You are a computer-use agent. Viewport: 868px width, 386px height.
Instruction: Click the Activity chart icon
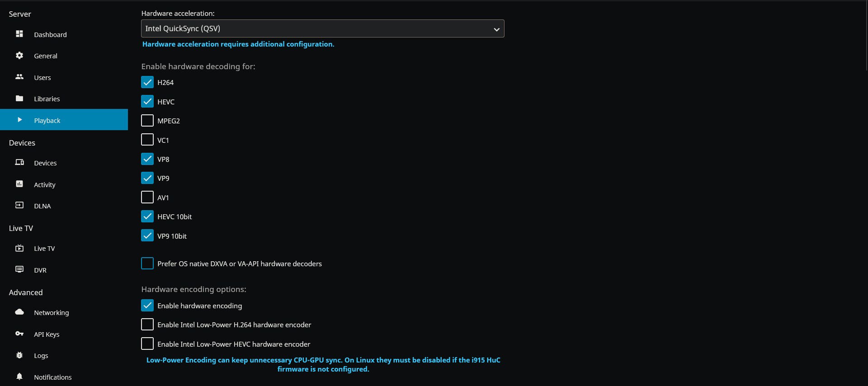click(19, 184)
